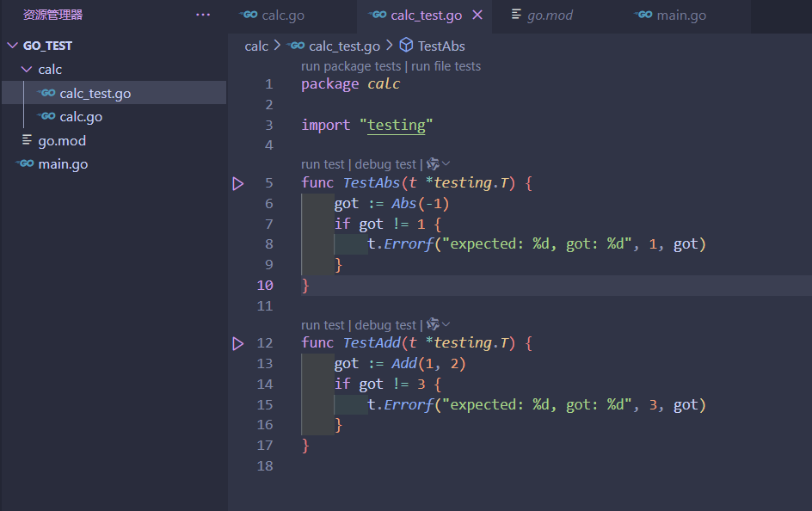The height and width of the screenshot is (511, 812).
Task: Click go.mod file icon in explorer
Action: [27, 139]
